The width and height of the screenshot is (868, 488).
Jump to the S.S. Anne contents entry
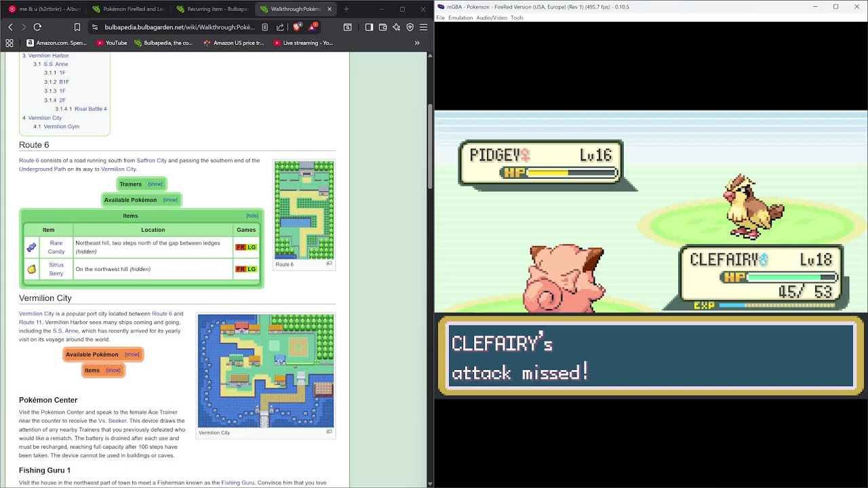coord(56,64)
